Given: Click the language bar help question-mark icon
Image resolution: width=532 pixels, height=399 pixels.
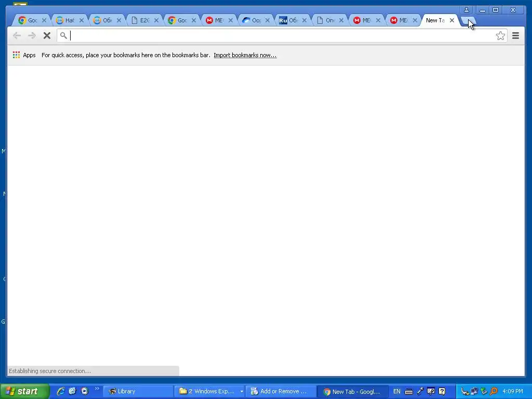Looking at the screenshot, I should [442, 391].
